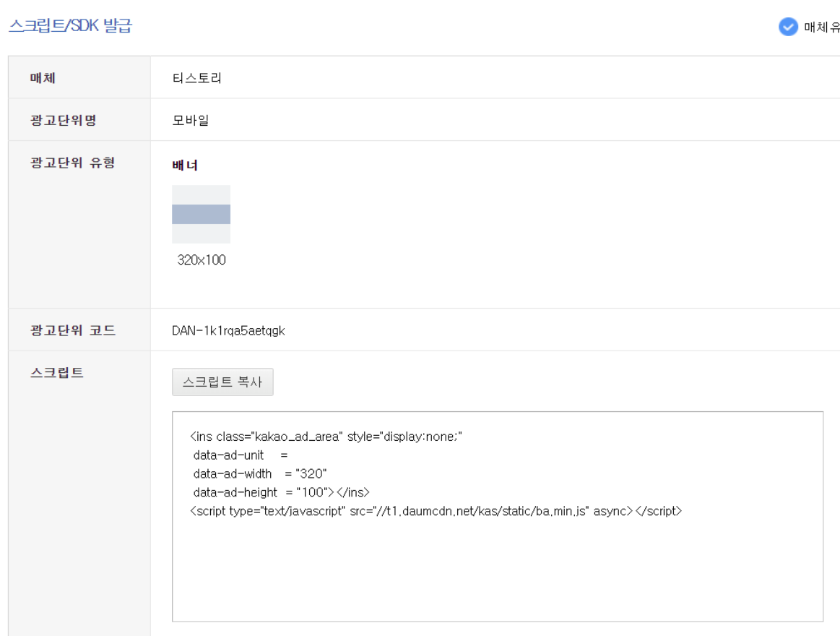Click the 배너 type label
840x636 pixels.
[185, 166]
